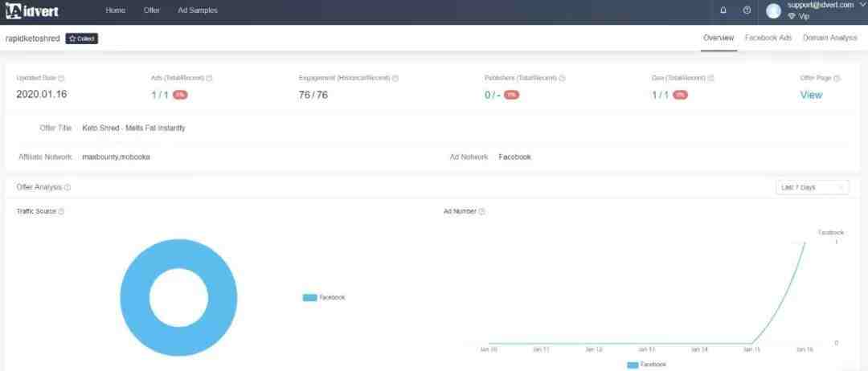
Task: Click the help question mark icon in header
Action: tap(747, 10)
